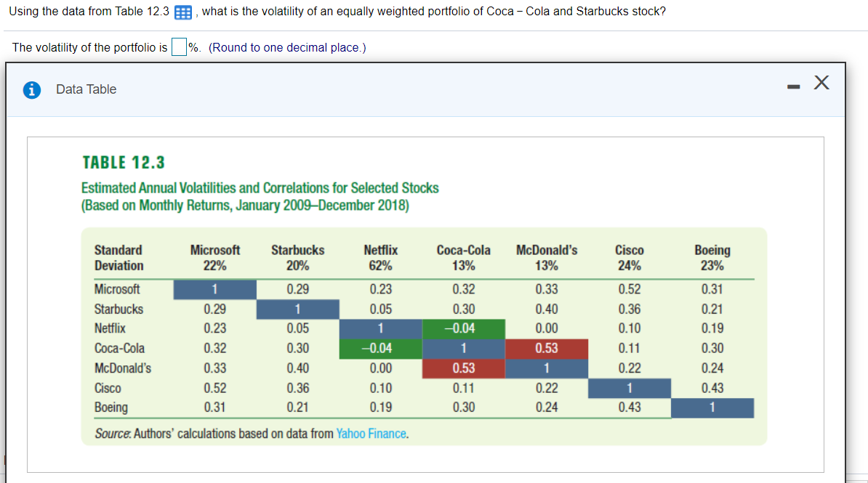Click the Cisco diagonal cell showing 1

click(630, 388)
